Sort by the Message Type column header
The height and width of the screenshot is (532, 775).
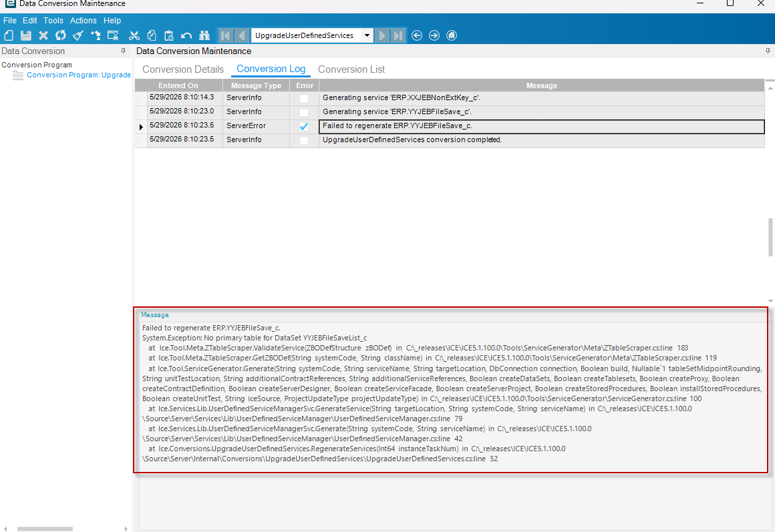pyautogui.click(x=256, y=85)
